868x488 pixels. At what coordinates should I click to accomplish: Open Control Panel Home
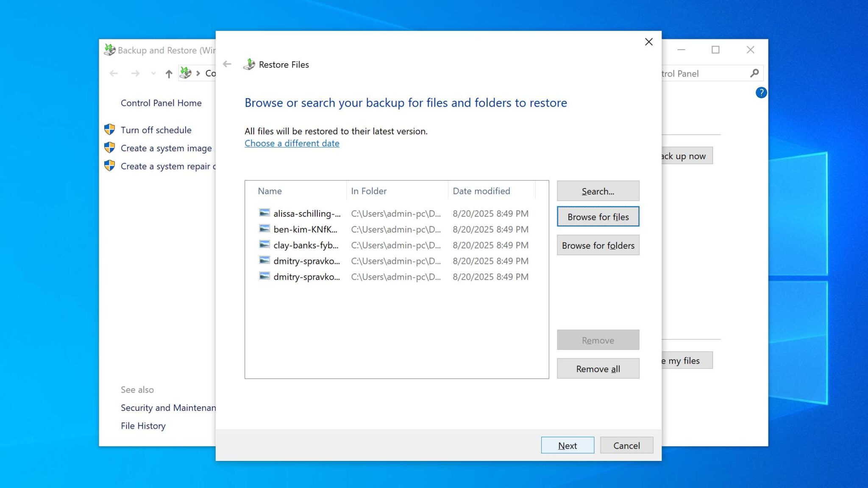click(x=161, y=103)
